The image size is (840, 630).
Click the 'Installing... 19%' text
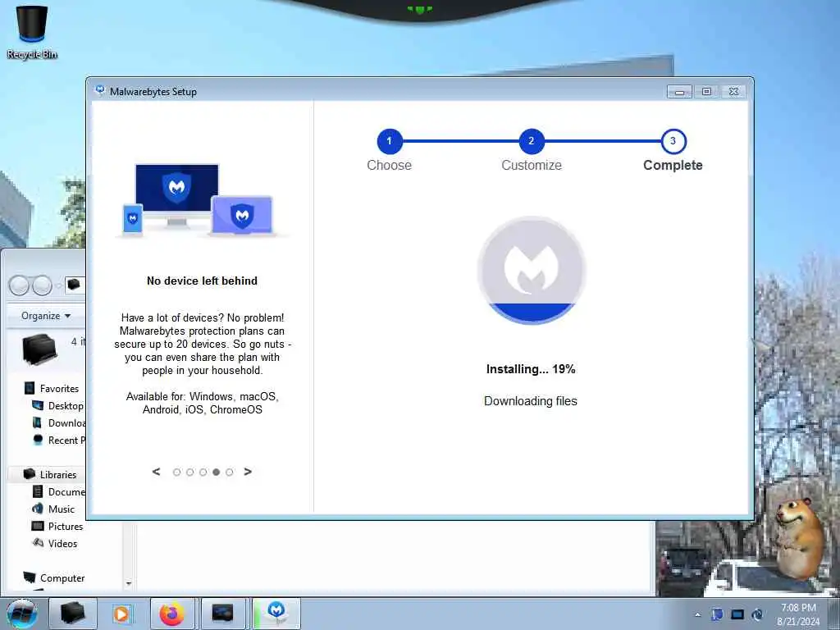pos(531,369)
